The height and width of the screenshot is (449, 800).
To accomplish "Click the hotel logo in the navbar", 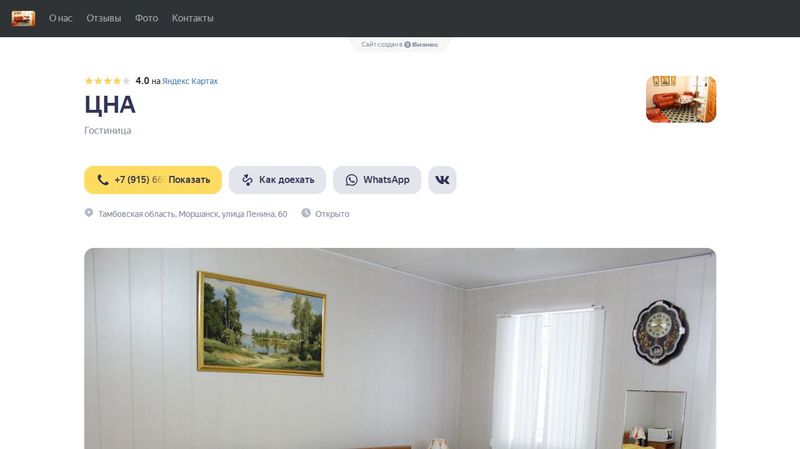I will (23, 18).
